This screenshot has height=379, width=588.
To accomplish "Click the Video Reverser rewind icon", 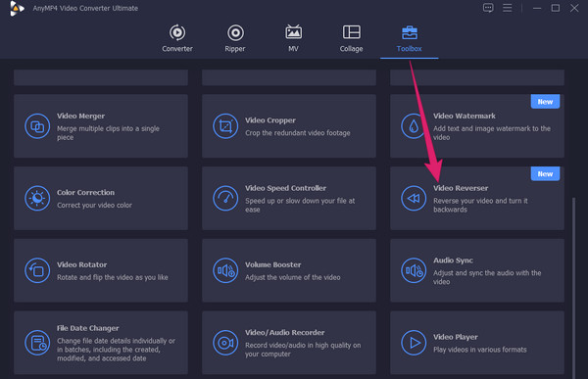I will click(x=414, y=198).
